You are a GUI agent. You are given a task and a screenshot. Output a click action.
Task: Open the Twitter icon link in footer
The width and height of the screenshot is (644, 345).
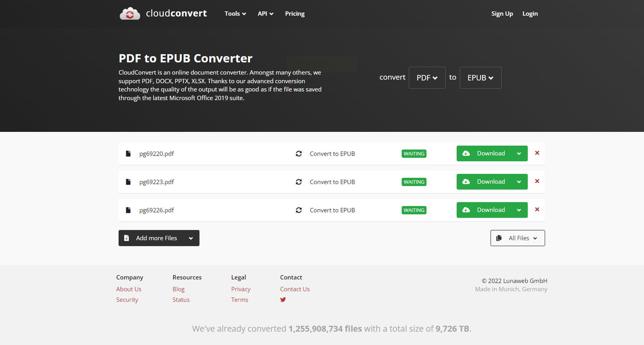click(283, 300)
